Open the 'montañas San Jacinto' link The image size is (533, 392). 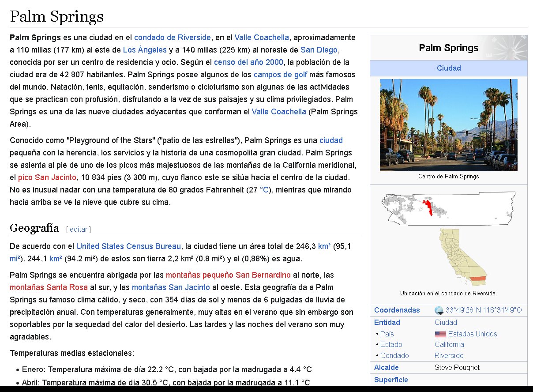coord(171,287)
